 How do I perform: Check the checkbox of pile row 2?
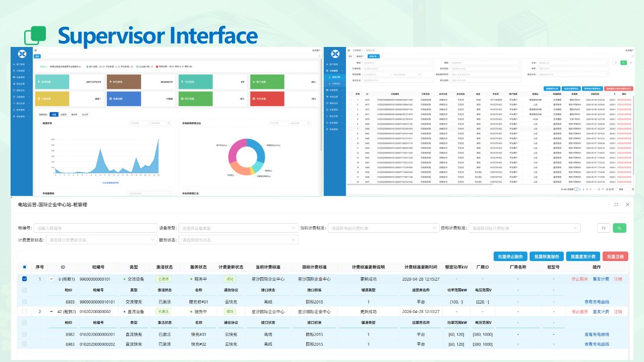point(25,312)
